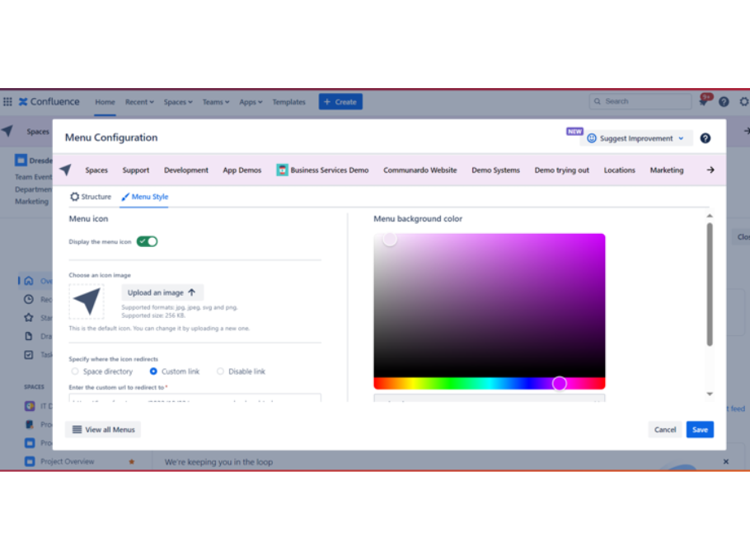Expand the Teams dropdown in navigation bar

216,102
